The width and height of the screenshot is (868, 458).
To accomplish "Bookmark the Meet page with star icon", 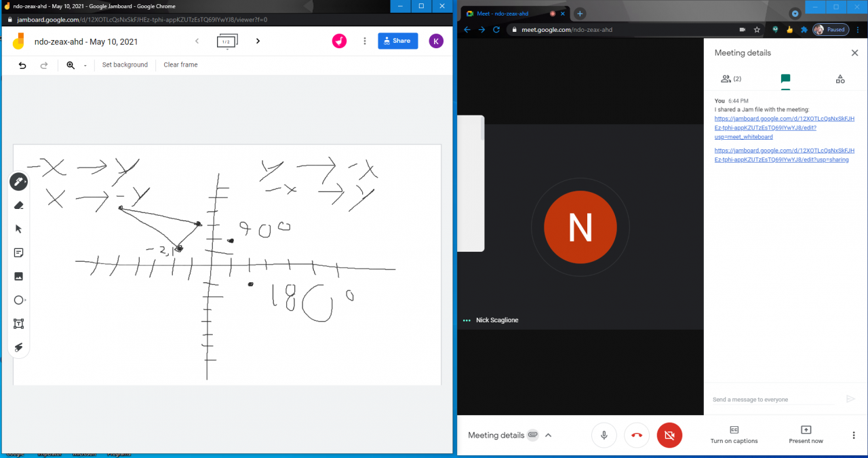I will click(757, 30).
